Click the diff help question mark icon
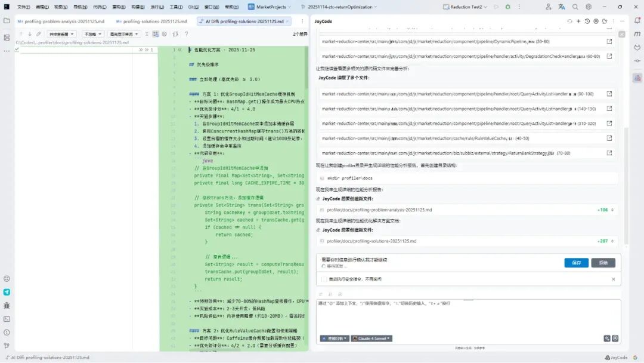 pos(187,34)
